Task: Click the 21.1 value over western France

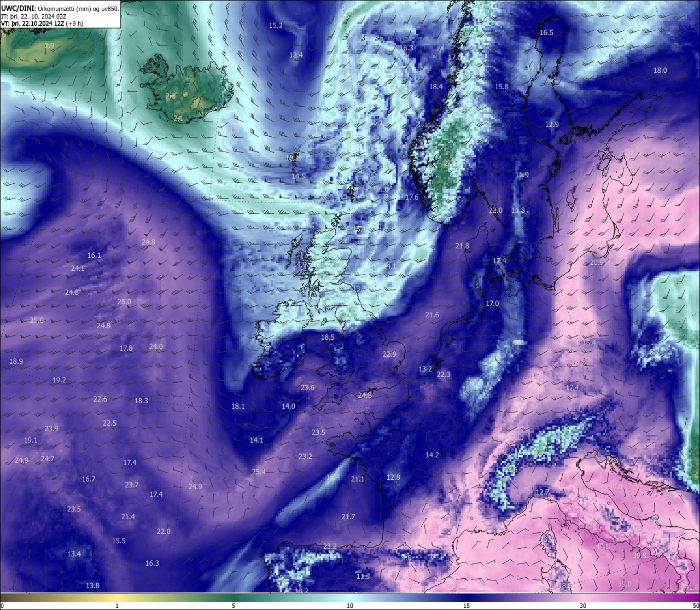Action: tap(357, 479)
